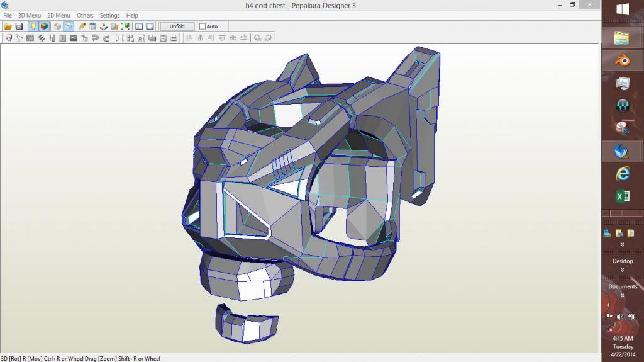
Task: Rotate left 90 degrees icon
Action: point(257,38)
